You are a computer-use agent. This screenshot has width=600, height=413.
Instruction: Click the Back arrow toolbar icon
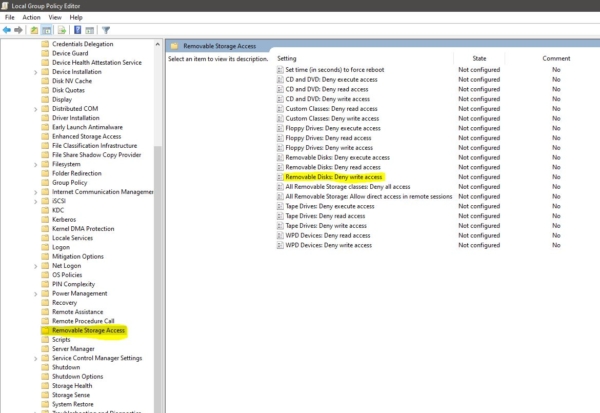[x=7, y=30]
